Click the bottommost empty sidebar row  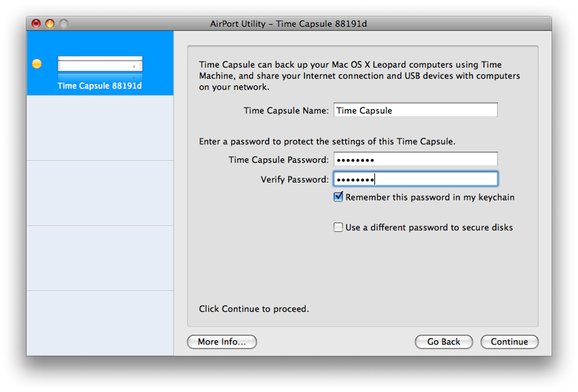100,323
